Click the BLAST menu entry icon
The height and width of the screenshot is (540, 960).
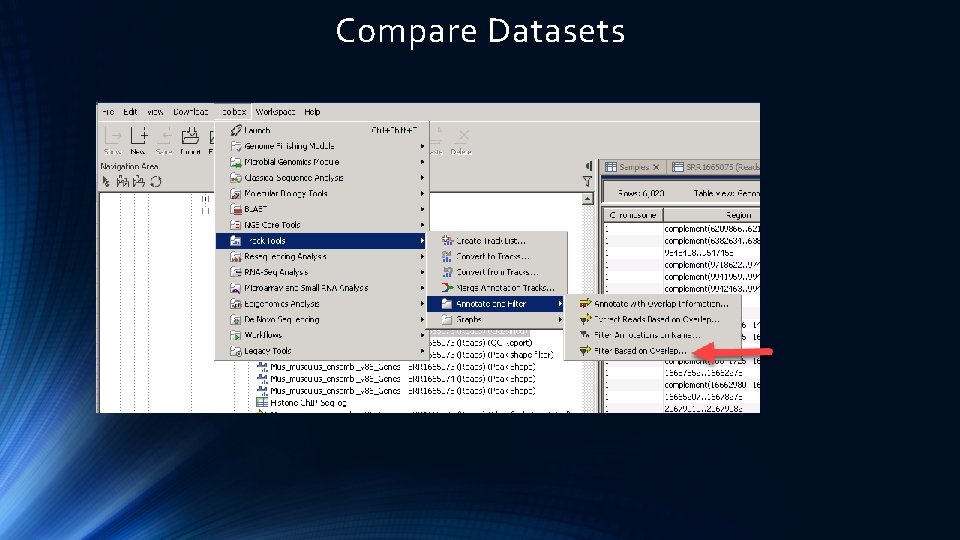tap(236, 209)
